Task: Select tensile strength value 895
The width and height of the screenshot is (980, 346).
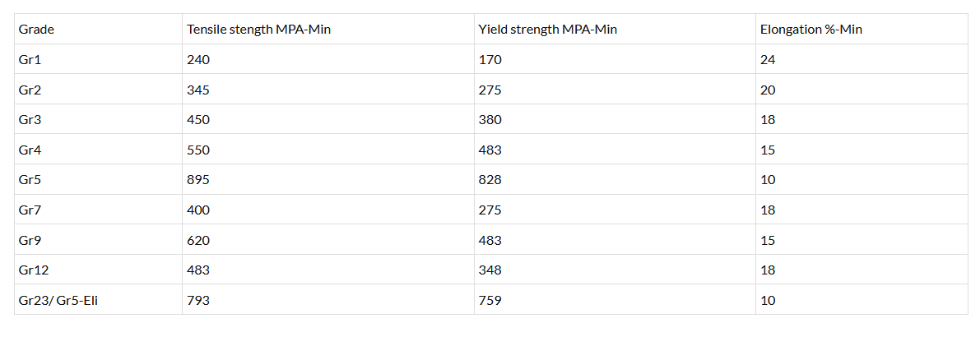Action: (x=198, y=180)
